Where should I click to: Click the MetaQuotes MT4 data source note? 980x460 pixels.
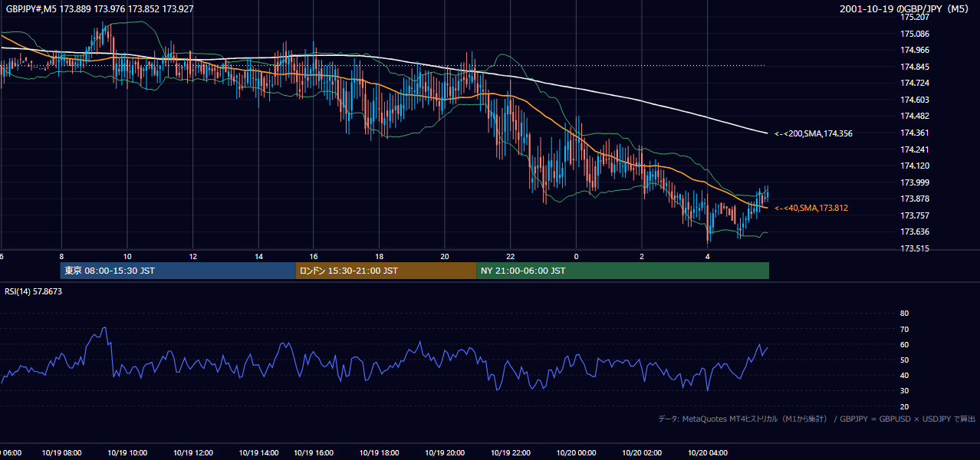pyautogui.click(x=816, y=419)
